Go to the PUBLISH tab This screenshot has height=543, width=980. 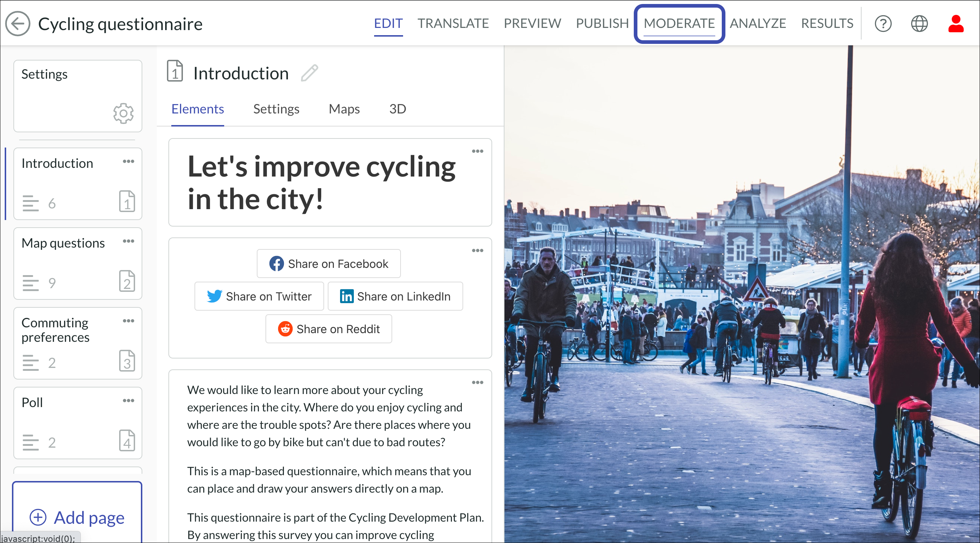coord(602,24)
